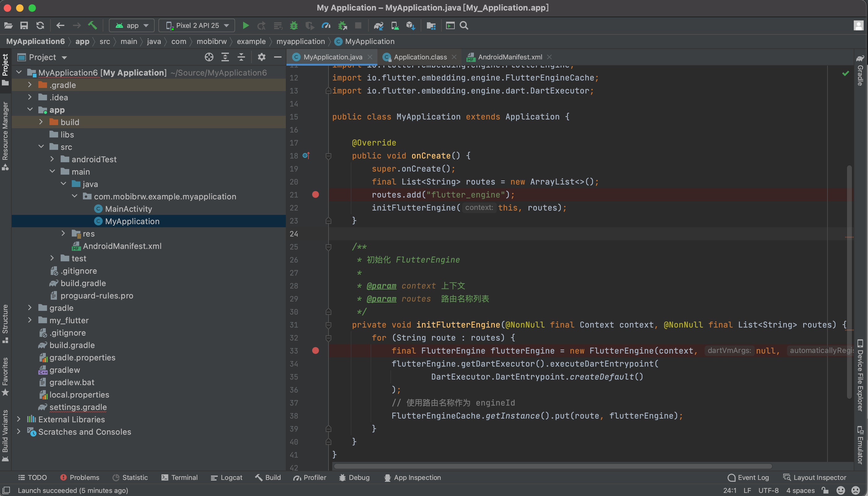The image size is (868, 496).
Task: Open the Problems tool window tab
Action: (79, 478)
